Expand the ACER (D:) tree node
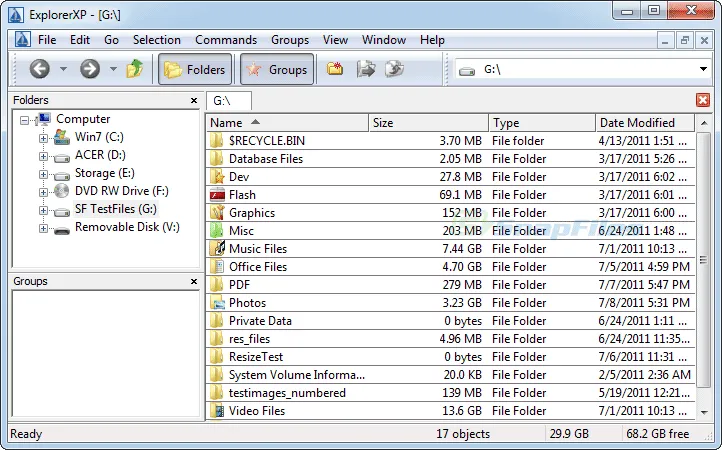722x450 pixels. point(43,156)
